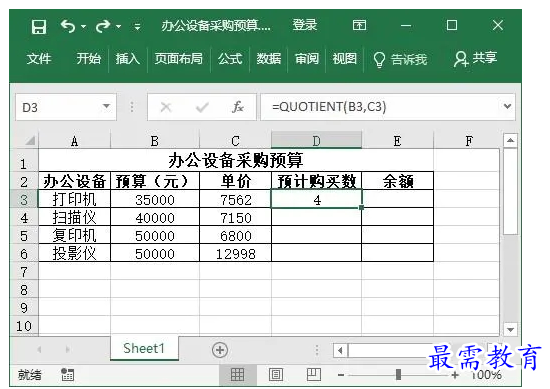The image size is (550, 389).
Task: Click horizontal scrollbar left arrow
Action: point(340,350)
